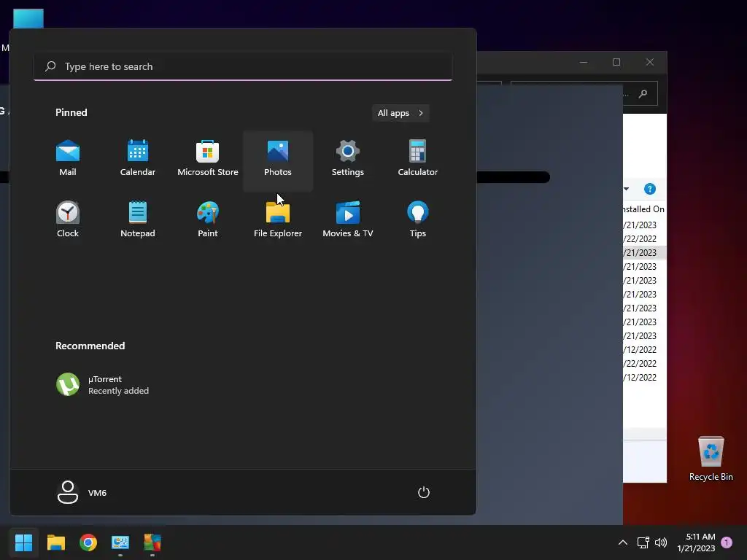
Task: Click the search magnifier in background window
Action: tap(643, 94)
